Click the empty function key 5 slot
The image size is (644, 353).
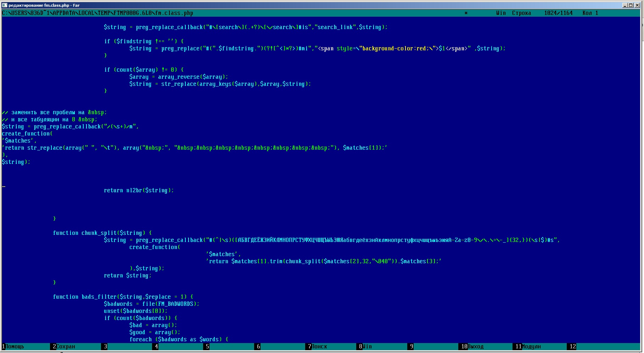[230, 346]
